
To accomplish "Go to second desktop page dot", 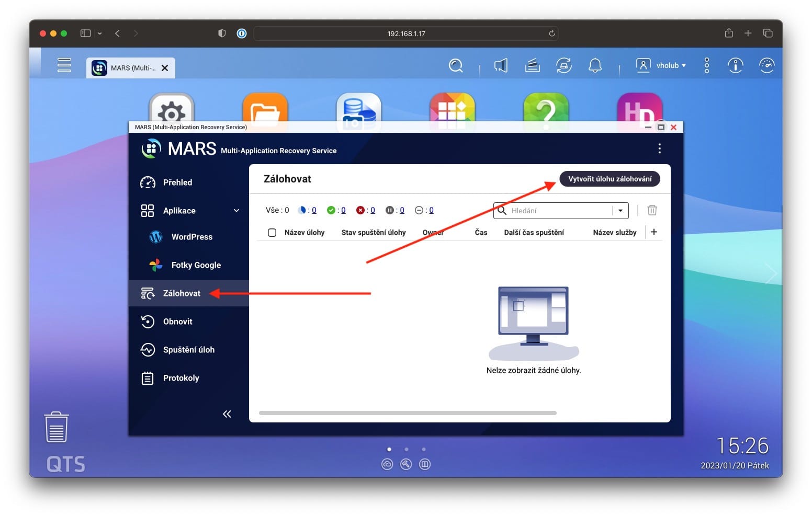I will (407, 449).
